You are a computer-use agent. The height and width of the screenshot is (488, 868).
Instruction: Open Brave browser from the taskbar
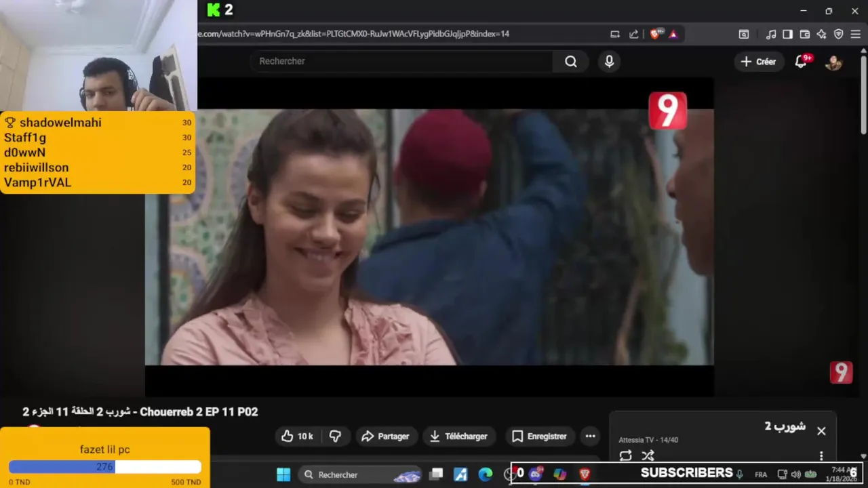click(585, 474)
